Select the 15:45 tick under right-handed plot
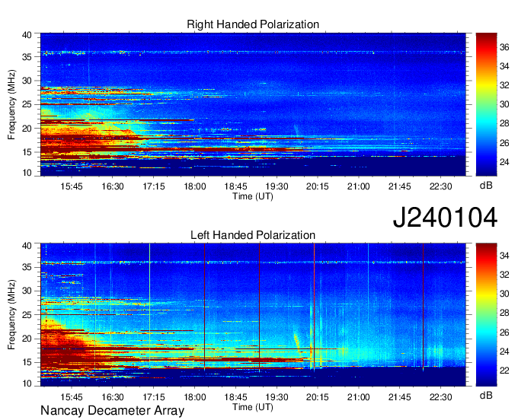The height and width of the screenshot is (420, 518). pos(72,186)
